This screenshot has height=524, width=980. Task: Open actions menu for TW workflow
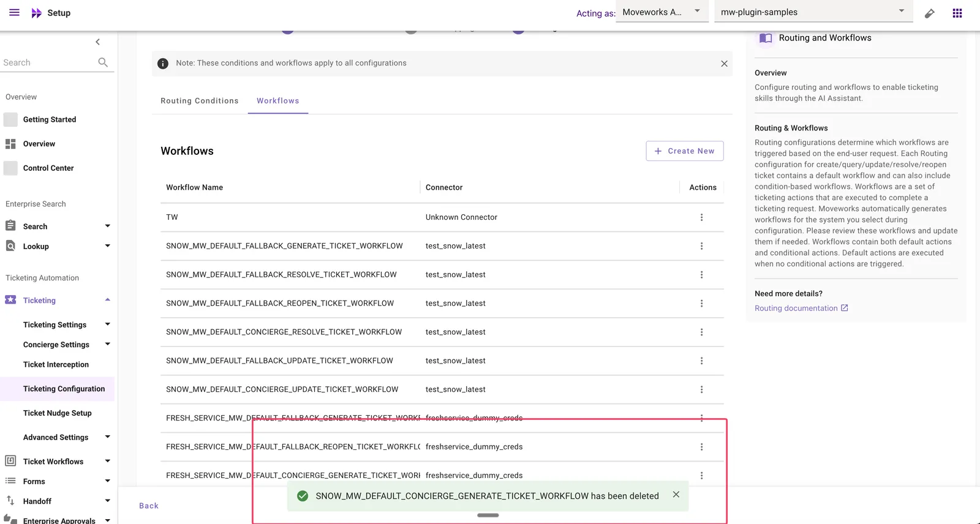[x=701, y=217]
